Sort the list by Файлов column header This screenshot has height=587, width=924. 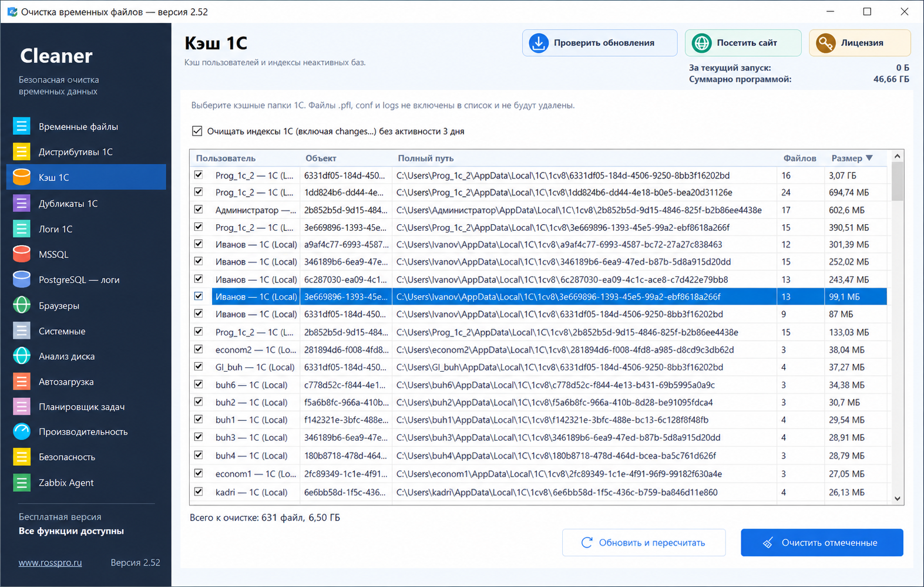coord(799,158)
